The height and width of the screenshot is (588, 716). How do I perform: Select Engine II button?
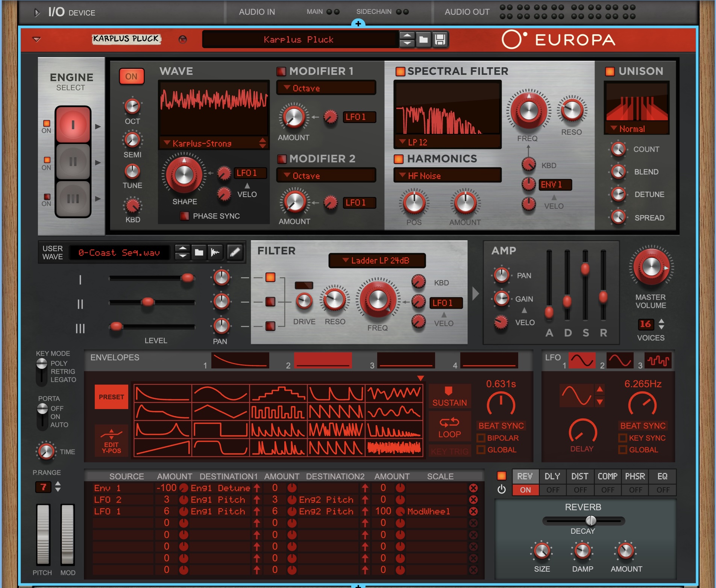click(73, 162)
